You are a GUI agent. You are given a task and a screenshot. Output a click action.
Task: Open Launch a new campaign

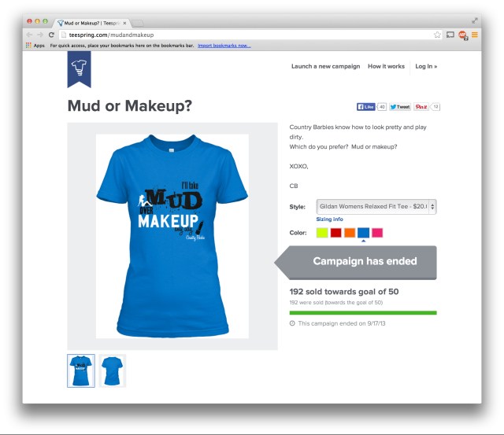tap(325, 66)
